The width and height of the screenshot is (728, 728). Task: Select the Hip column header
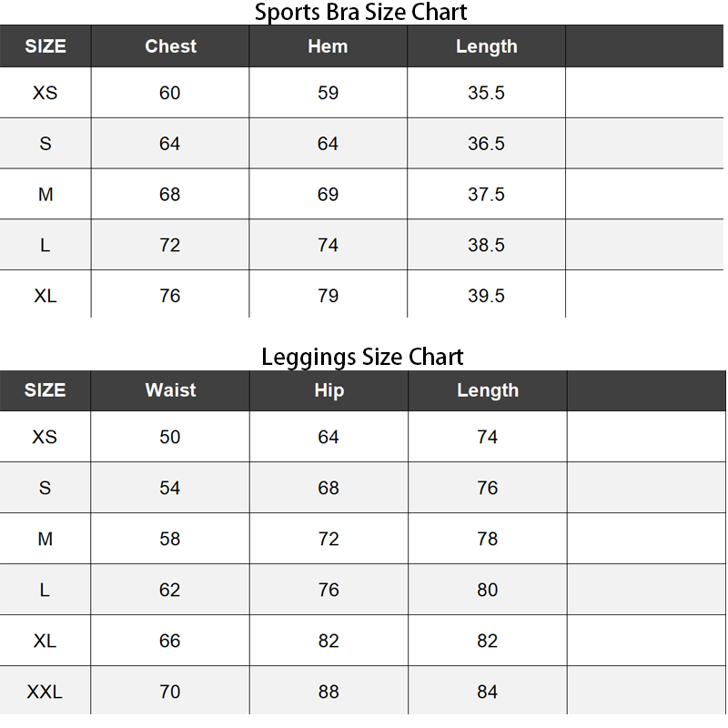[x=329, y=390]
